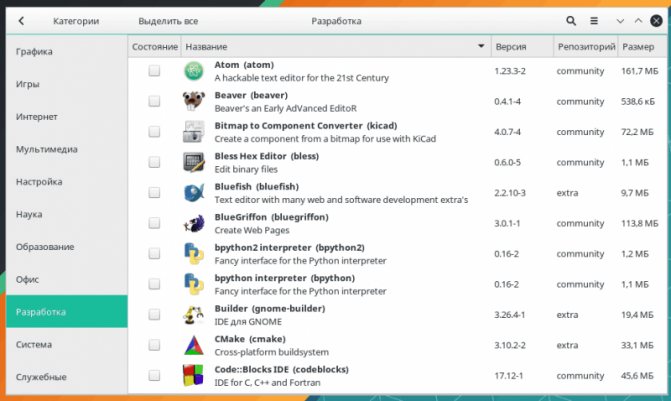Viewport: 671px width, 401px height.
Task: Click the Bluefish app icon
Action: tap(194, 193)
